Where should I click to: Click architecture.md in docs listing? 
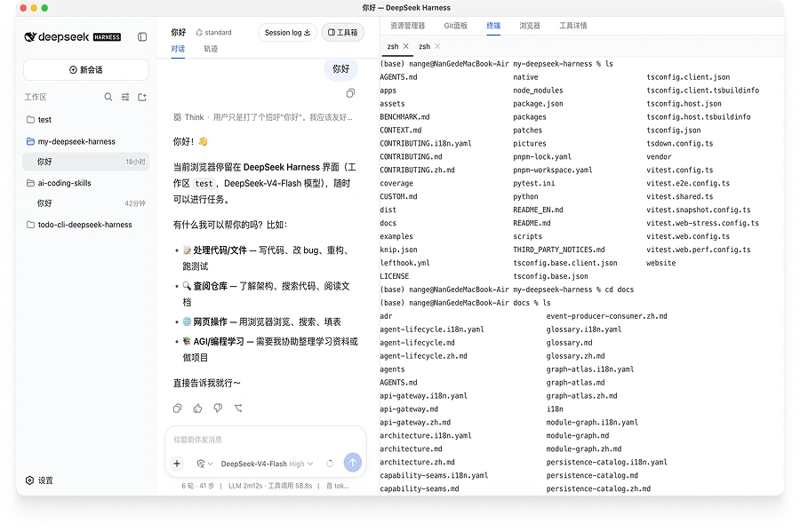pos(412,449)
